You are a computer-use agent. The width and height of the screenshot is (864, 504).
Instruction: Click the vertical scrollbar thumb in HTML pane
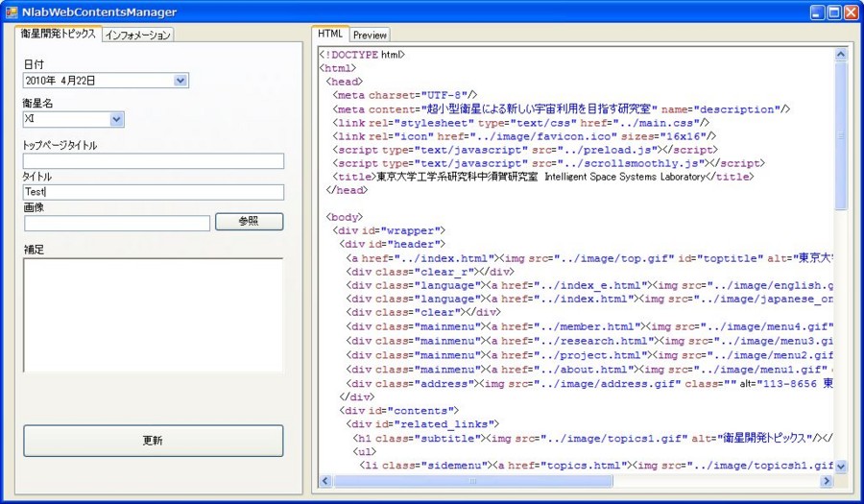[x=840, y=135]
